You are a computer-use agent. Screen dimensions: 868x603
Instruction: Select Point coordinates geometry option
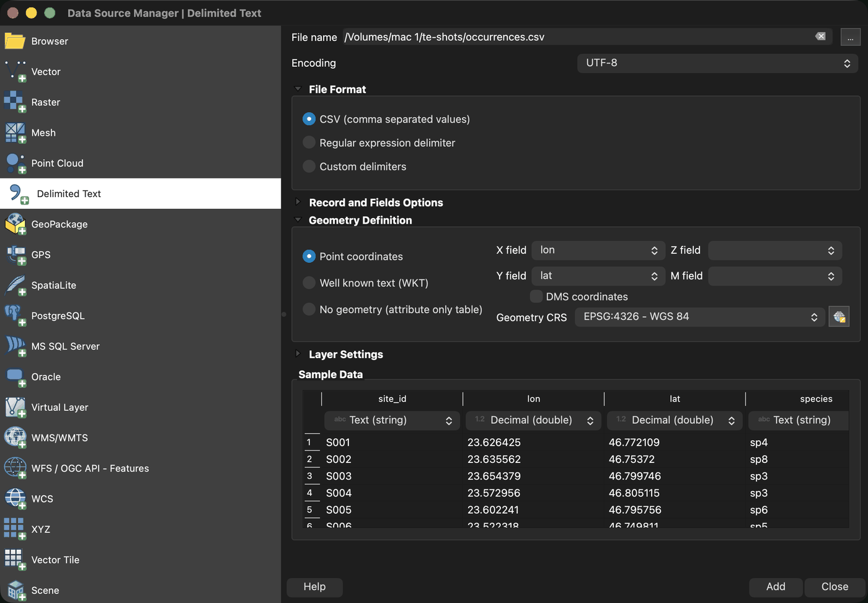(309, 256)
